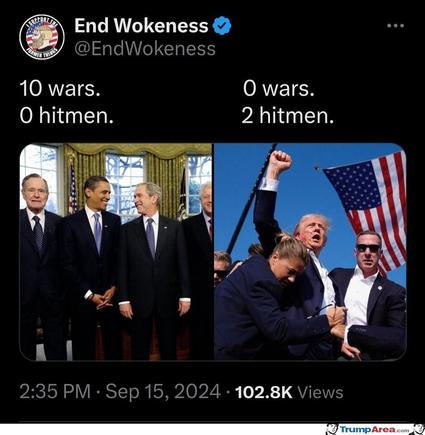Open the TrumpArea.com watermark link

(372, 429)
